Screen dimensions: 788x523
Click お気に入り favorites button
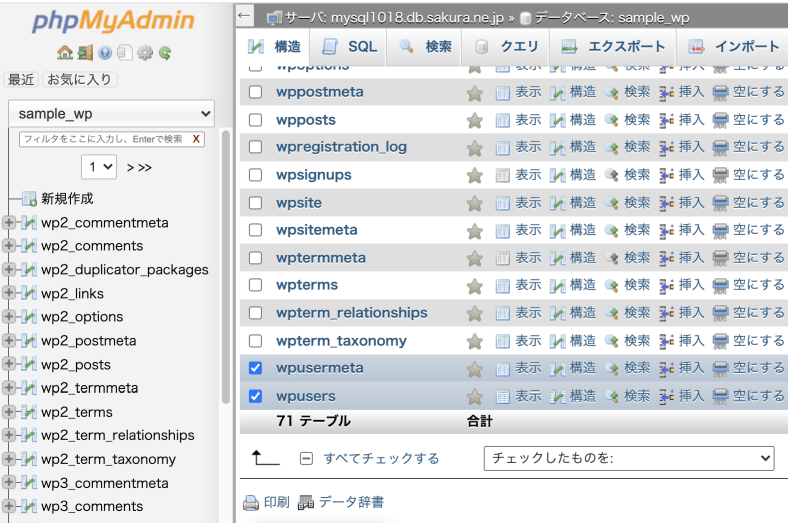point(79,79)
